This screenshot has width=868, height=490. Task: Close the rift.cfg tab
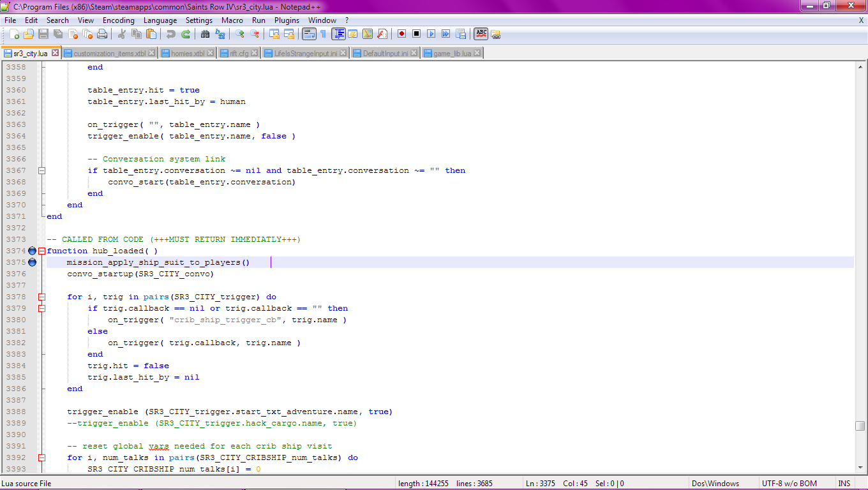(x=255, y=53)
